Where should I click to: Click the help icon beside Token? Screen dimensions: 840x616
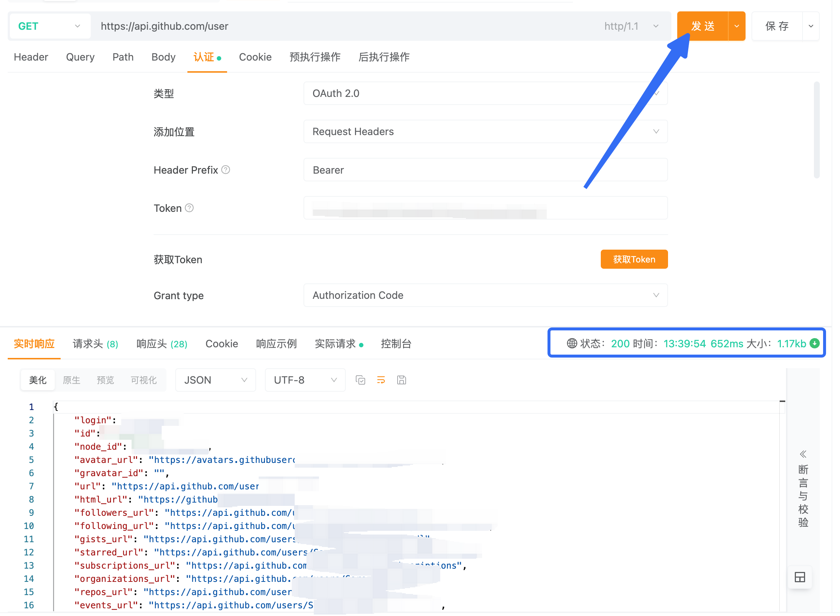[x=189, y=208]
